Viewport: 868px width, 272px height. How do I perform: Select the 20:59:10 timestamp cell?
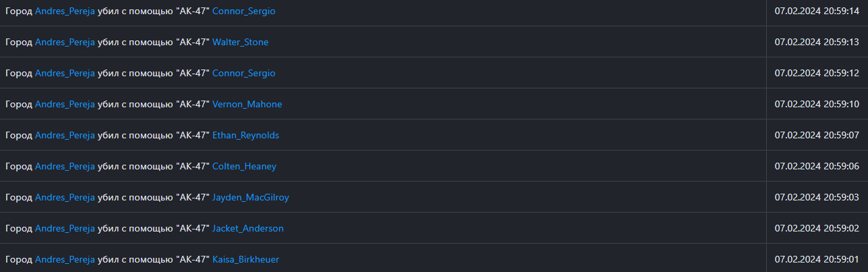coord(817,104)
